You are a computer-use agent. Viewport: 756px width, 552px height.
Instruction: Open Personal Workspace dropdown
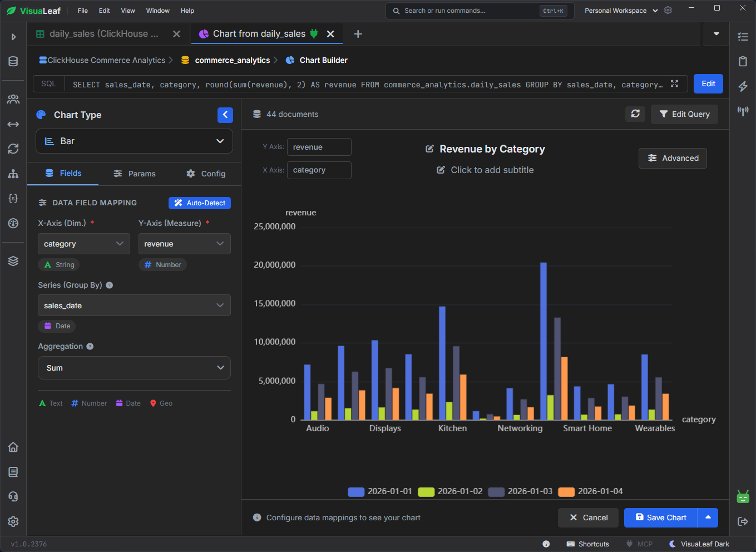pos(621,11)
